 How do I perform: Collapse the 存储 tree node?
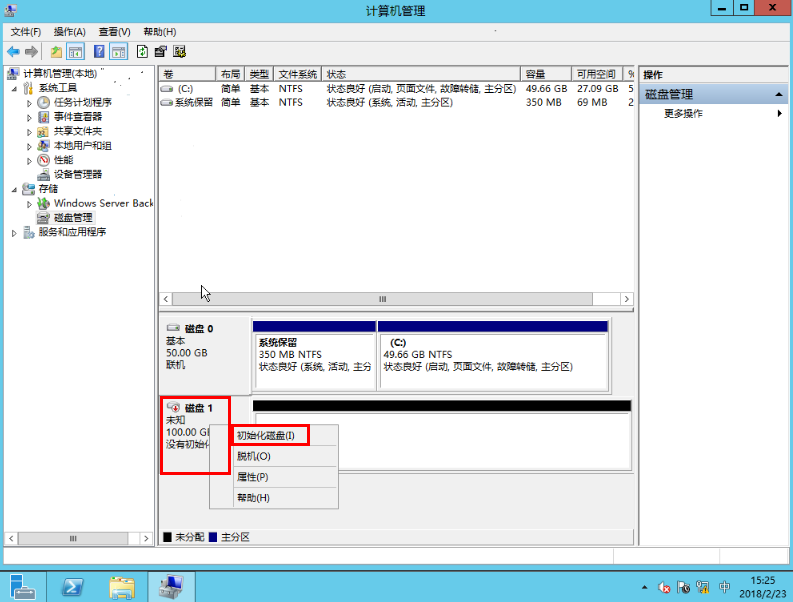(14, 189)
